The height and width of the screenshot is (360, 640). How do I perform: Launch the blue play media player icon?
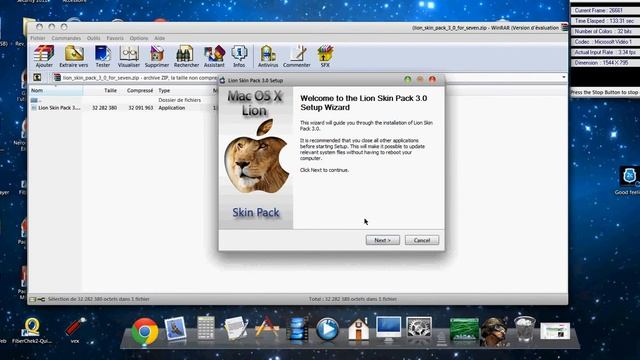pos(327,329)
